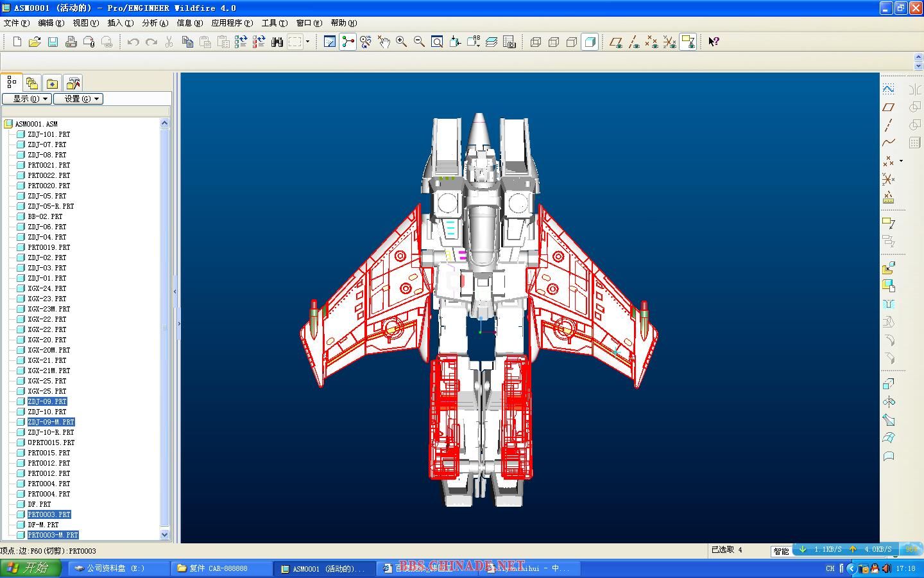The image size is (924, 578).
Task: Select the Zoom In magnifier tool
Action: [x=402, y=42]
